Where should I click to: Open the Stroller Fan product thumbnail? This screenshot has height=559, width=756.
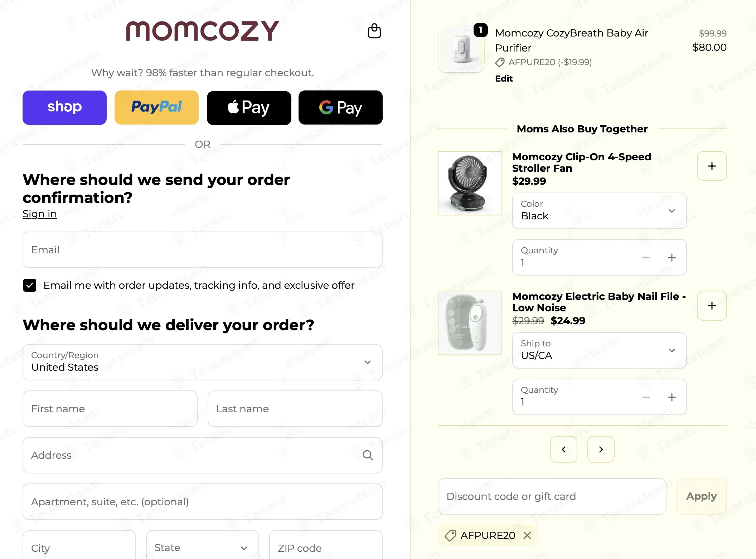pos(470,183)
